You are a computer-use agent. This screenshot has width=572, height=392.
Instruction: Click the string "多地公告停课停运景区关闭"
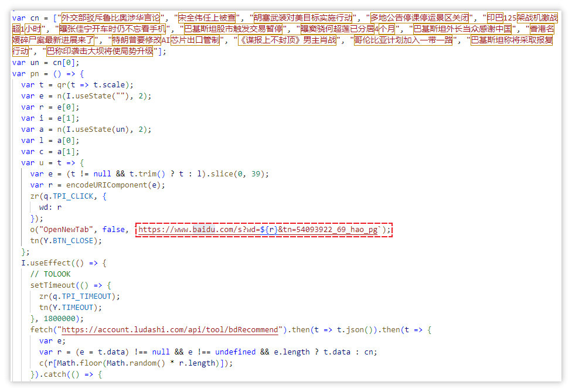coord(420,18)
